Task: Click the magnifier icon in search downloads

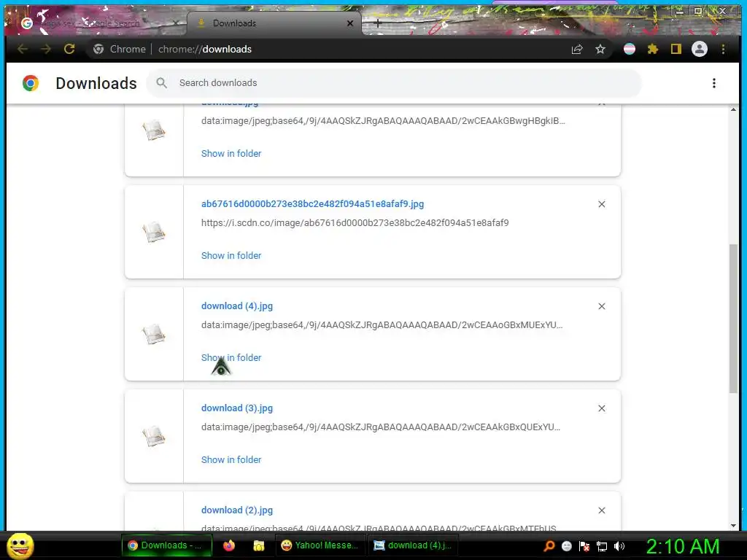Action: (161, 83)
